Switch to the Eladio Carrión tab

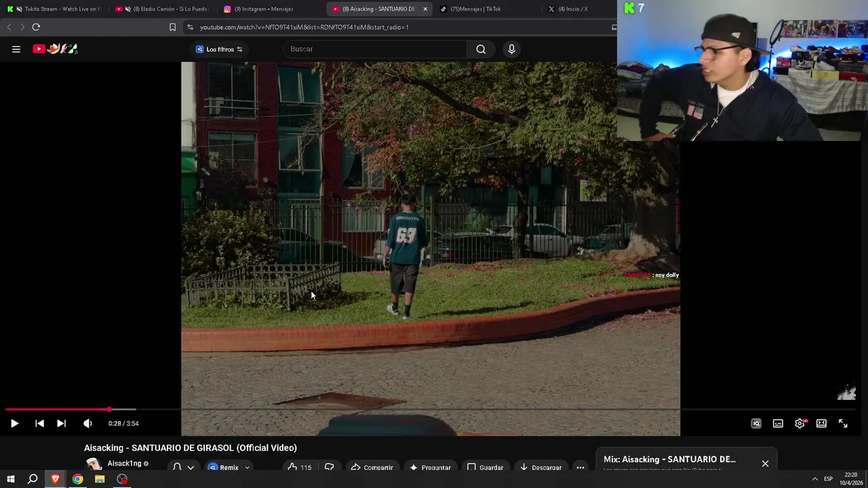tap(163, 9)
